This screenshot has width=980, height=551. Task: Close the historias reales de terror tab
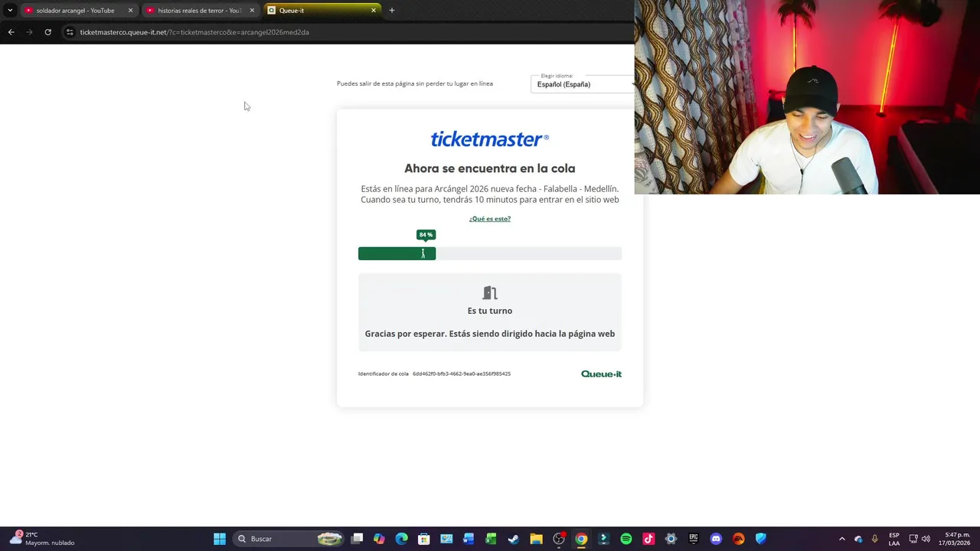pyautogui.click(x=252, y=11)
